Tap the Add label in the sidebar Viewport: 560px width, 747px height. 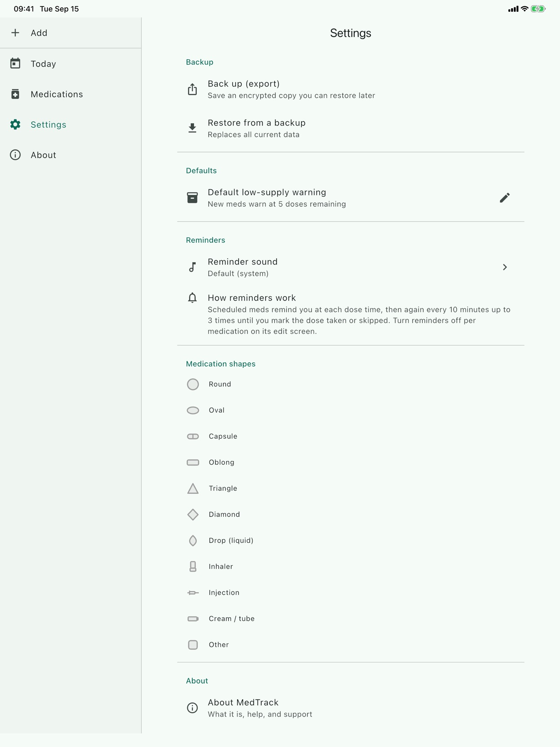click(39, 33)
